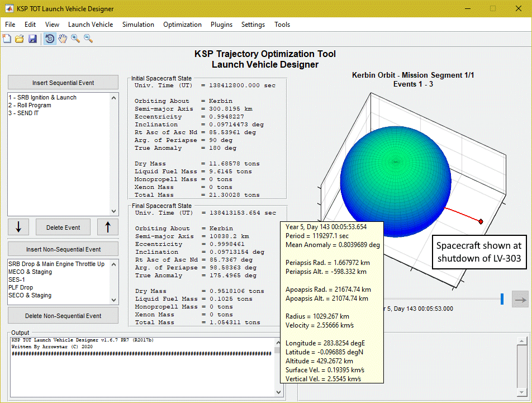532x403 pixels.
Task: Open the Optimization menu
Action: [182, 25]
